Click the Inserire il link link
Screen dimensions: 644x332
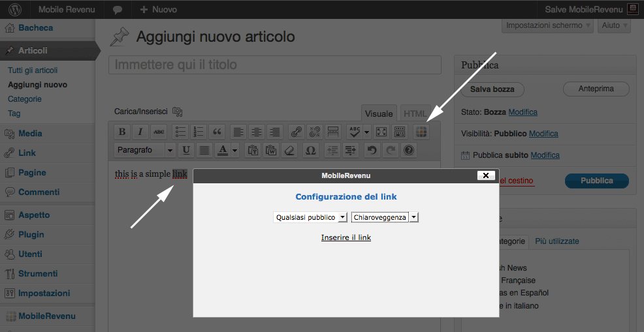click(346, 237)
